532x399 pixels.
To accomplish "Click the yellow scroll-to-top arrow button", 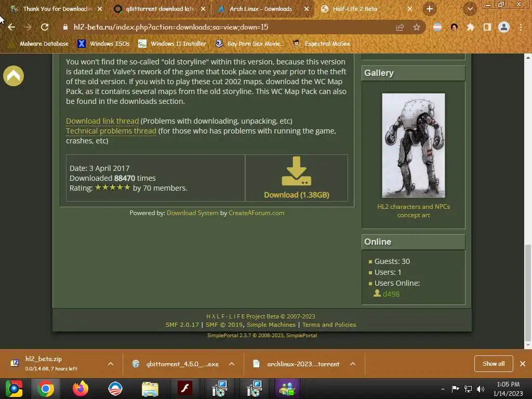I will (x=14, y=76).
